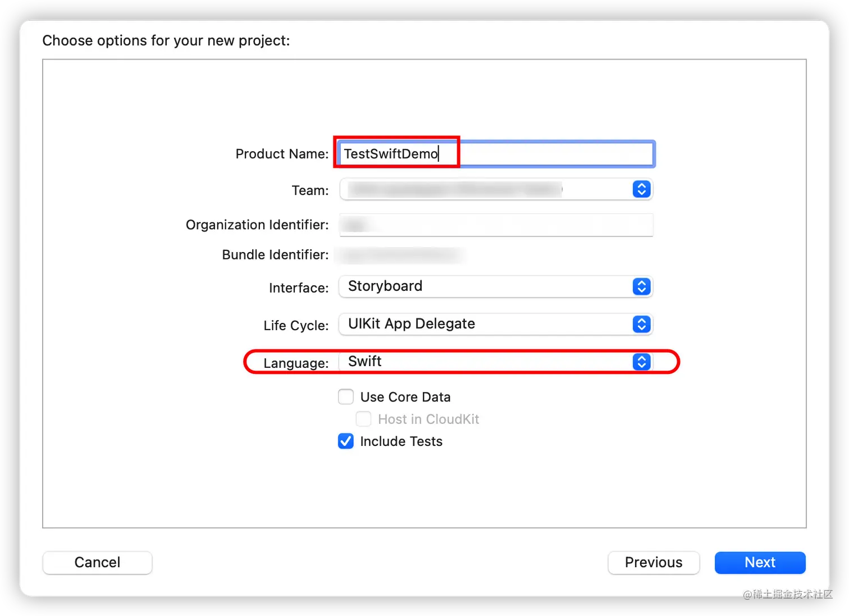Enable the Use Core Data checkbox
The width and height of the screenshot is (849, 616).
pos(346,397)
